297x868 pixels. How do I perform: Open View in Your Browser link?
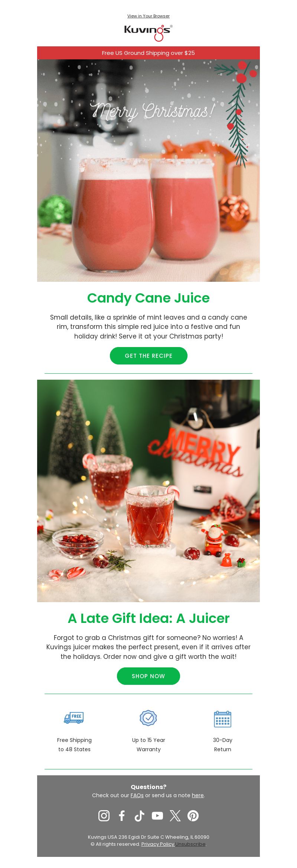pyautogui.click(x=148, y=16)
